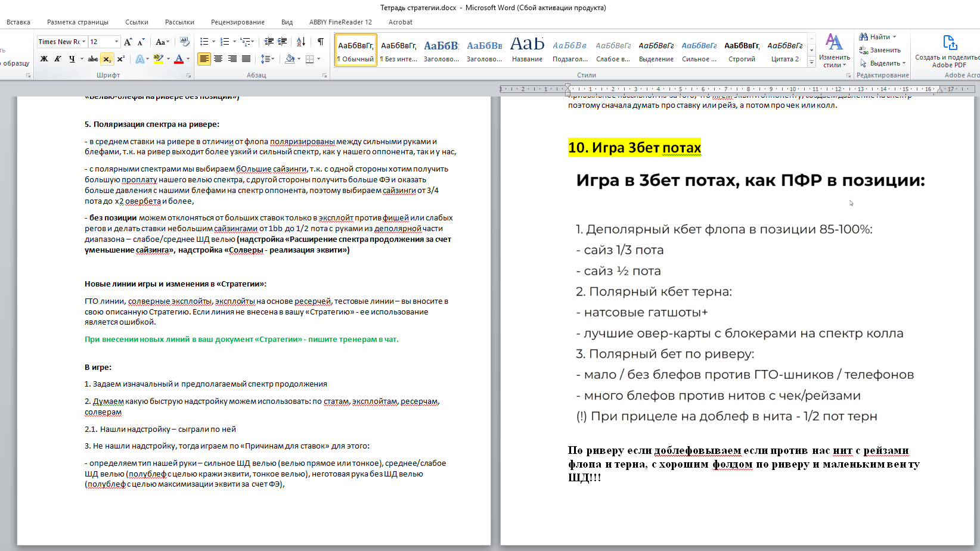The height and width of the screenshot is (551, 980).
Task: Click the heading '10. Игра 3бет потах'
Action: click(634, 148)
